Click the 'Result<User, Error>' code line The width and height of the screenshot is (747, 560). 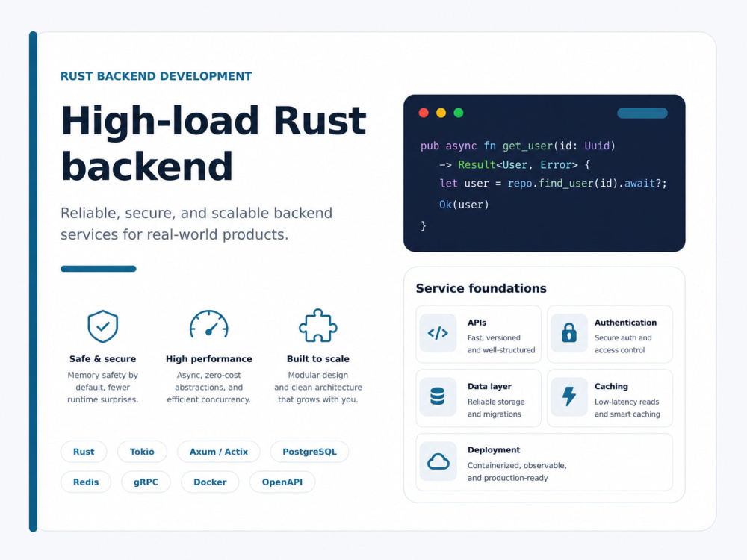point(515,165)
